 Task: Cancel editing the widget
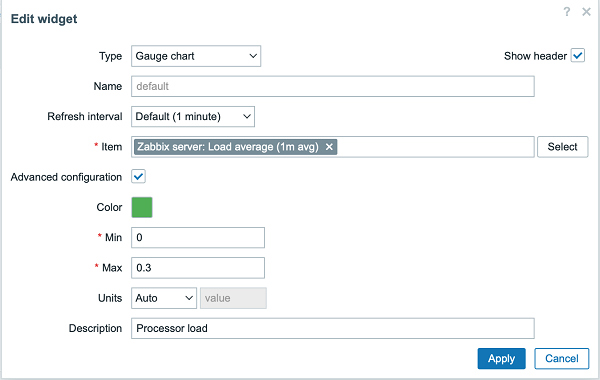(x=561, y=359)
